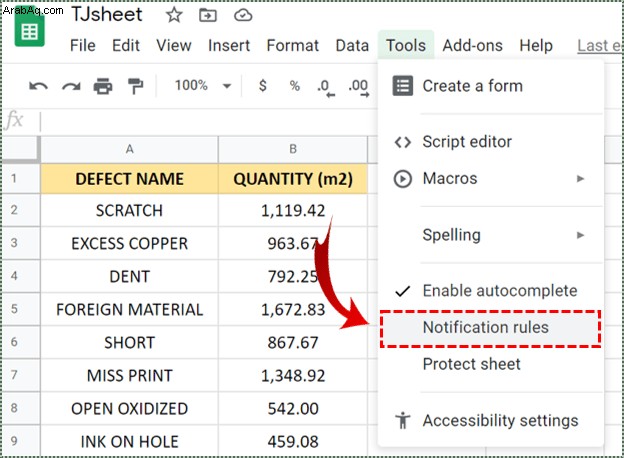Screen dimensions: 624x458
Task: Click the Macros play icon
Action: click(403, 179)
